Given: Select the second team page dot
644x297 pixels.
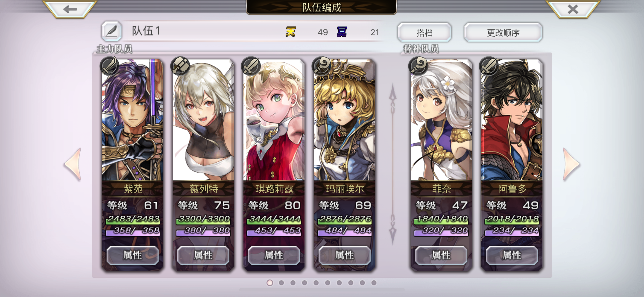Looking at the screenshot, I should [x=281, y=282].
